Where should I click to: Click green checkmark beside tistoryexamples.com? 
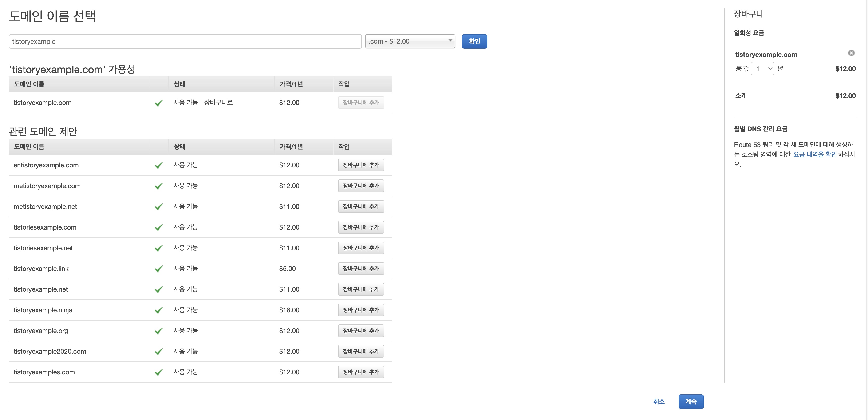[158, 372]
